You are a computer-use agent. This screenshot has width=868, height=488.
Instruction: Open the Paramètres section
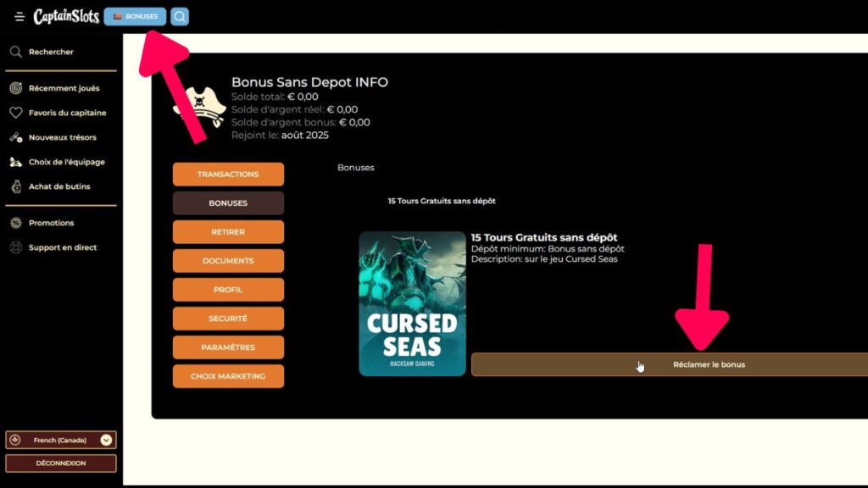click(x=228, y=347)
